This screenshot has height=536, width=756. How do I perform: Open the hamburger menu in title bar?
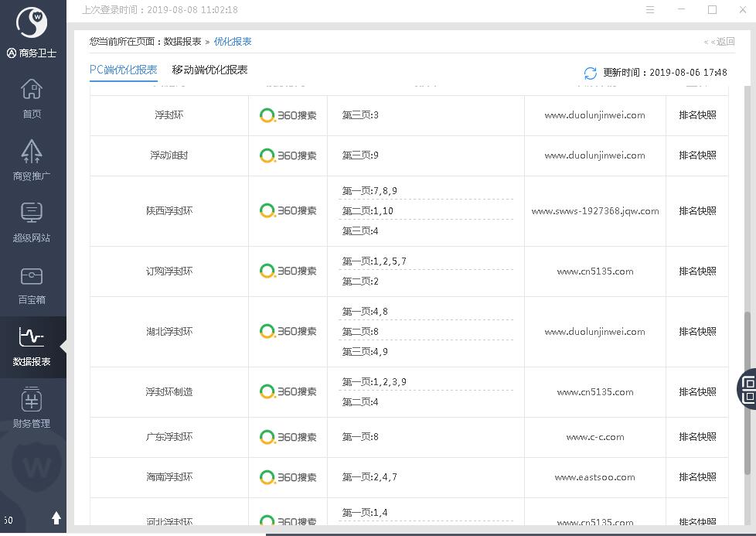650,10
